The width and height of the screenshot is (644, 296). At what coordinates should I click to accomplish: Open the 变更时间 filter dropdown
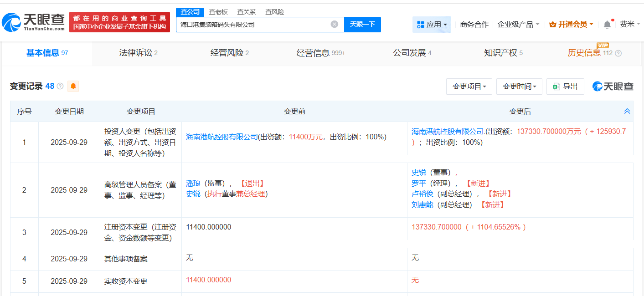519,86
